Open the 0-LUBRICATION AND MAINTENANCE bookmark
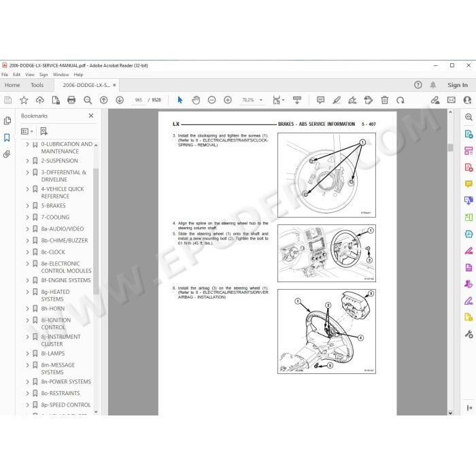Screen dimensions: 476x476 67,148
